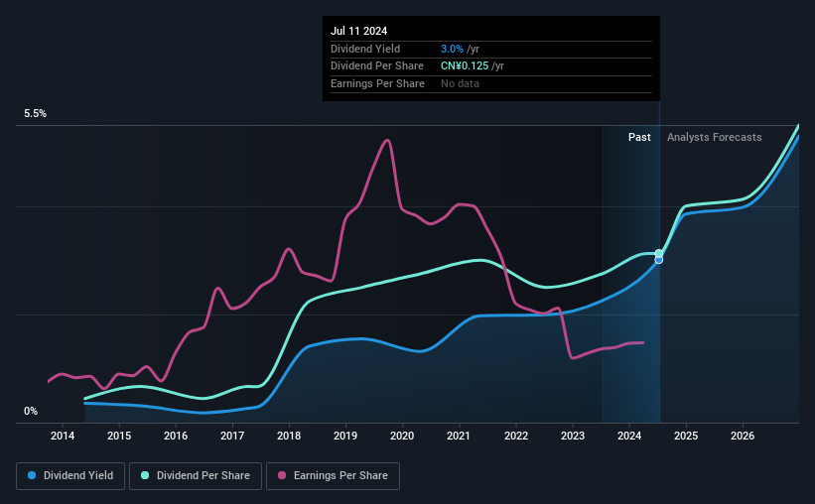Click the 2026 x-axis label

pos(743,436)
